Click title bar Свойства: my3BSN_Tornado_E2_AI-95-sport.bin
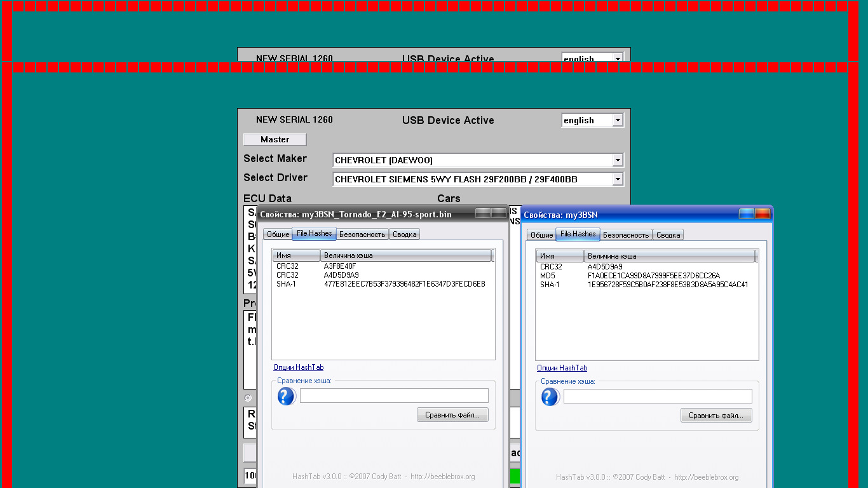 pos(356,215)
